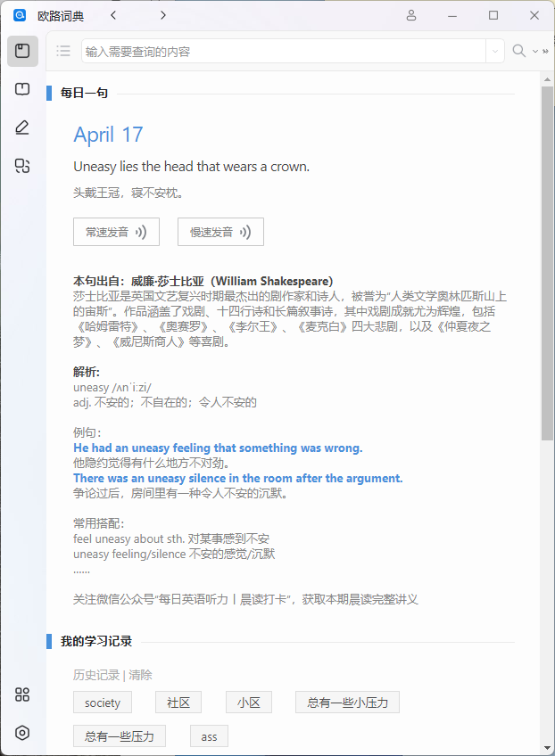Viewport: 555px width, 756px height.
Task: Play normal speed pronunciation (常速发音)
Action: coord(116,232)
